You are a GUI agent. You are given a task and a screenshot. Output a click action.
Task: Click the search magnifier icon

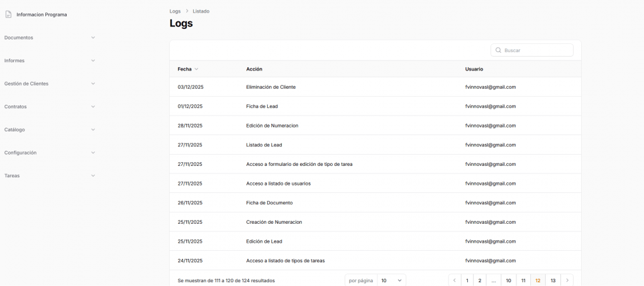(x=498, y=50)
